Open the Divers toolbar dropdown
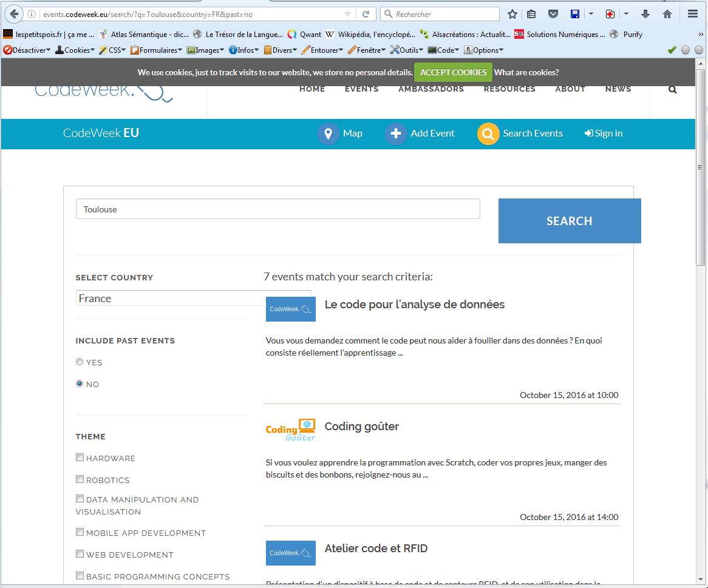Screen dimensions: 708x588 coord(280,50)
